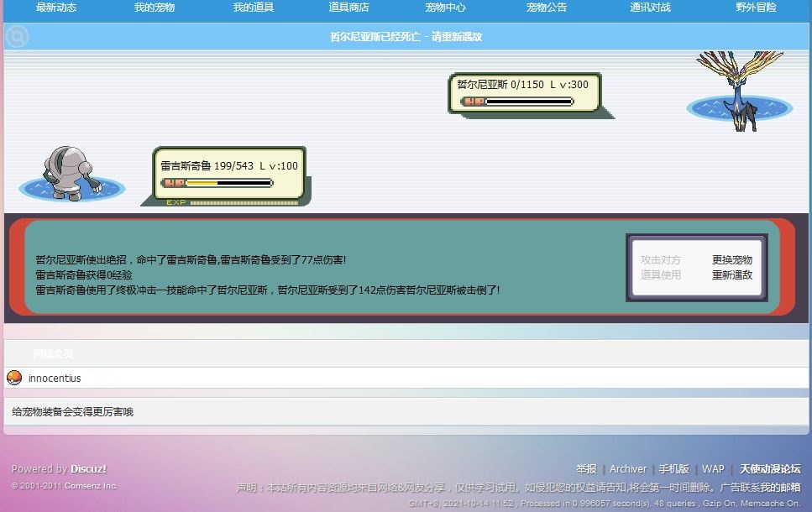Click the 雷吉斯奇鲁 HP bar
Viewport: 812px width, 512px height.
pyautogui.click(x=217, y=182)
